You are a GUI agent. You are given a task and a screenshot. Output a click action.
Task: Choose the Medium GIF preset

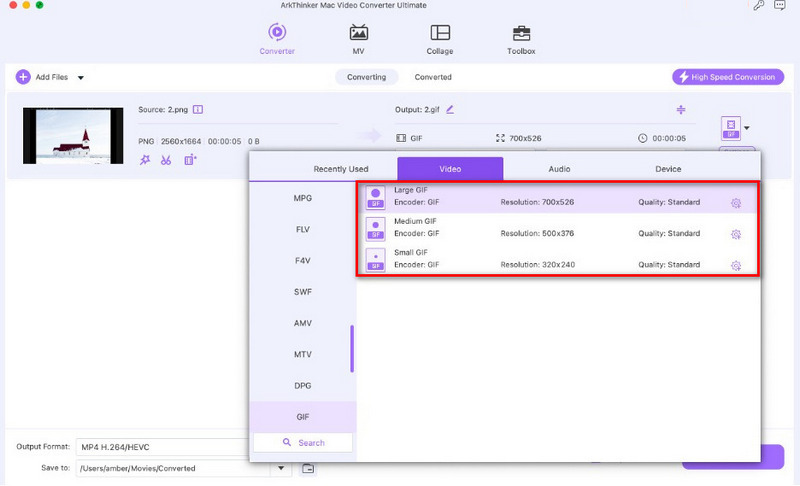tap(558, 228)
